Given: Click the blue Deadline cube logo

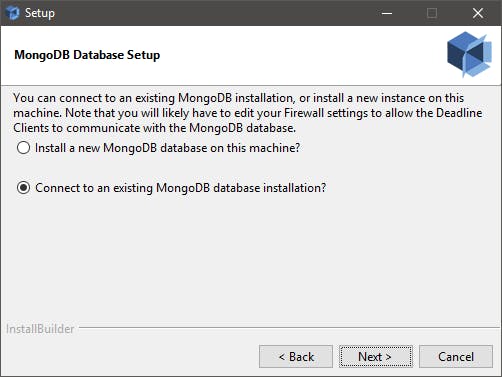Looking at the screenshot, I should tap(469, 54).
